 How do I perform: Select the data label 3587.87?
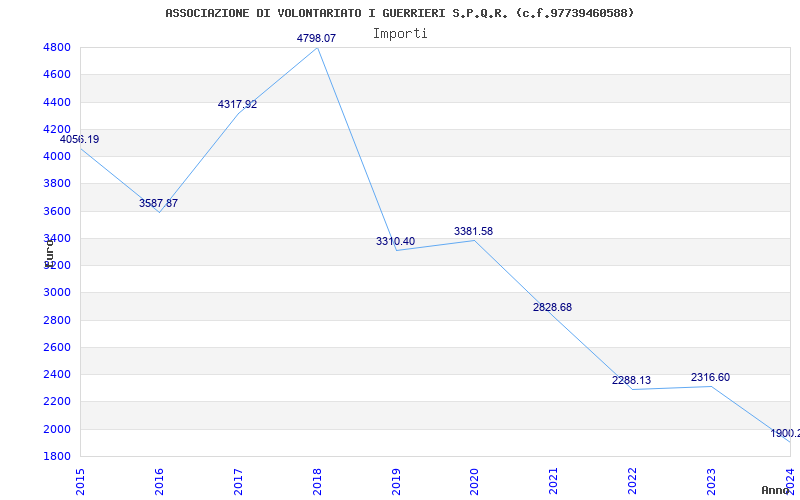point(158,203)
